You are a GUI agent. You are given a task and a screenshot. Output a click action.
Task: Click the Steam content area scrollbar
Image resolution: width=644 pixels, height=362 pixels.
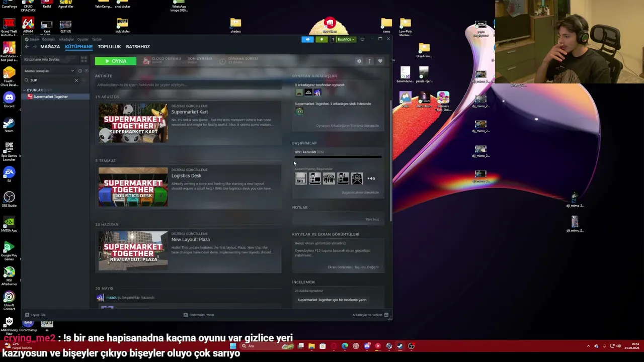point(391,161)
